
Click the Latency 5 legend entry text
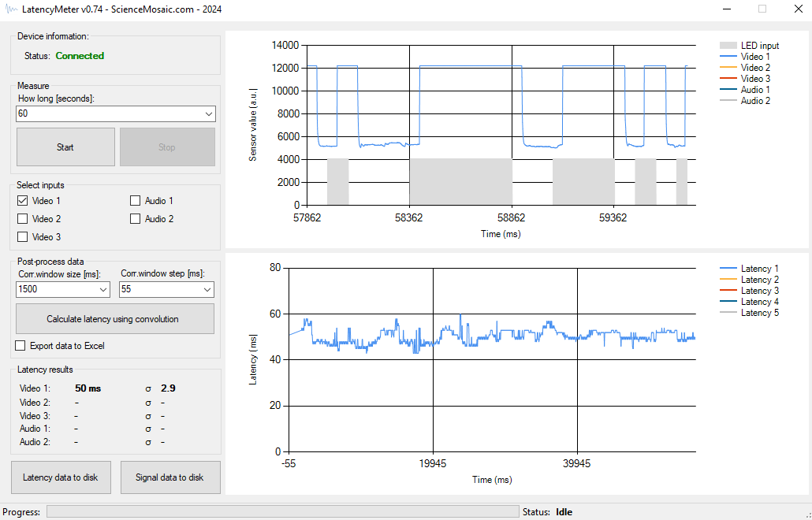760,313
